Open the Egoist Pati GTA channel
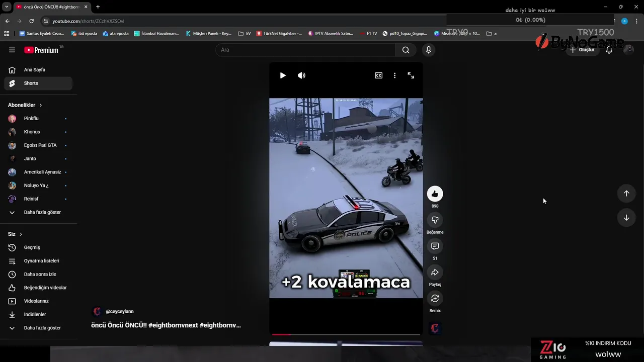The height and width of the screenshot is (362, 644). 38,145
